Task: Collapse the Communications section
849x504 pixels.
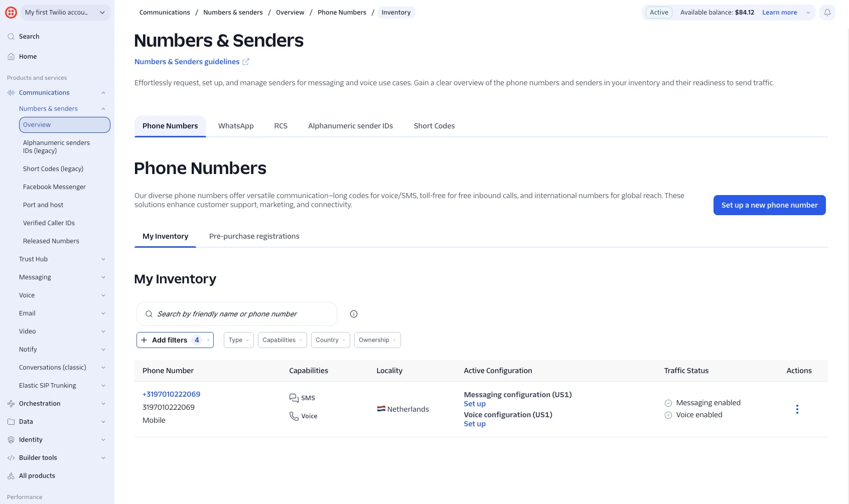Action: tap(103, 93)
